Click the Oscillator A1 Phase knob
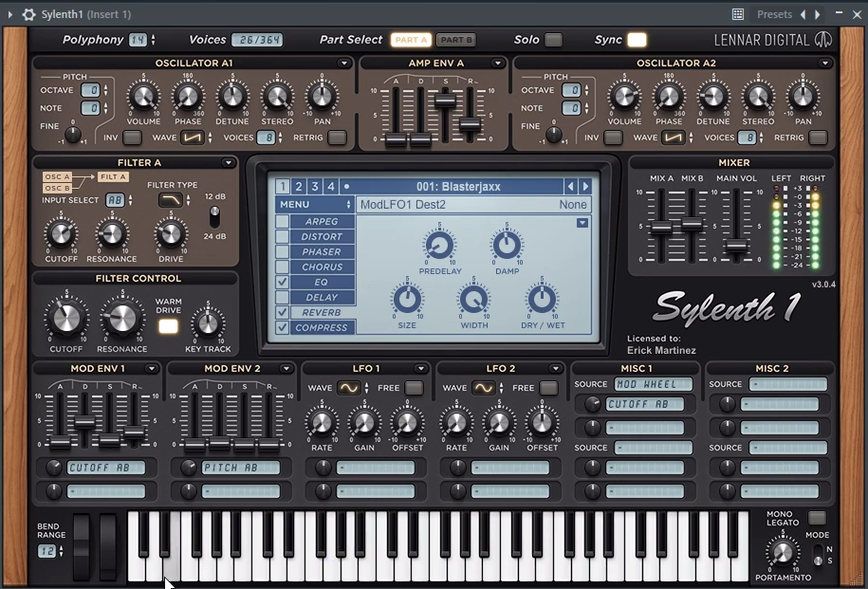This screenshot has height=589, width=868. (x=188, y=97)
